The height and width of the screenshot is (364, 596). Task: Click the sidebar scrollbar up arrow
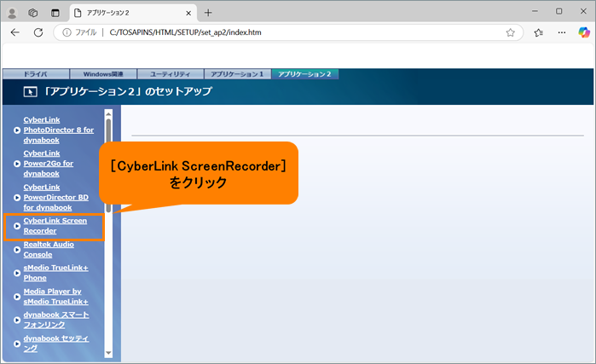pos(108,113)
